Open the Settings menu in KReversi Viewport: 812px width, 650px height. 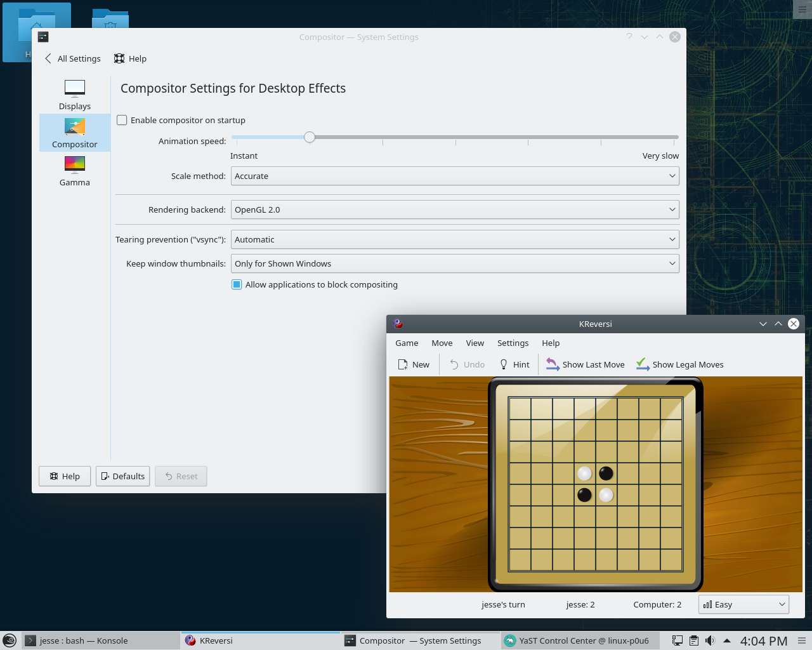coord(513,343)
